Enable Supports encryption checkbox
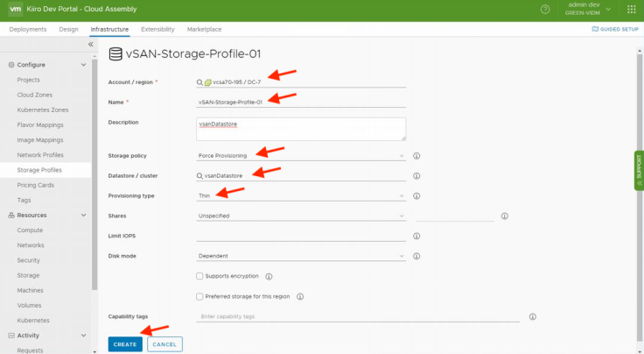644x354 pixels. coord(199,276)
